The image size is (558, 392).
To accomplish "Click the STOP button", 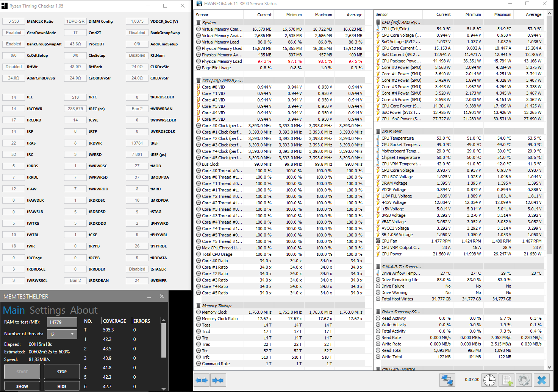I will (x=62, y=372).
